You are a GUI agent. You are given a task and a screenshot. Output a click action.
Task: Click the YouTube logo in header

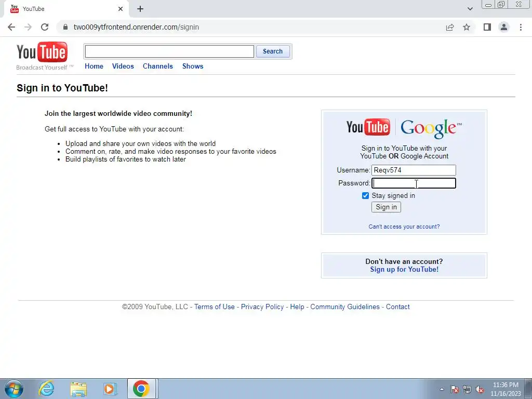[x=42, y=52]
